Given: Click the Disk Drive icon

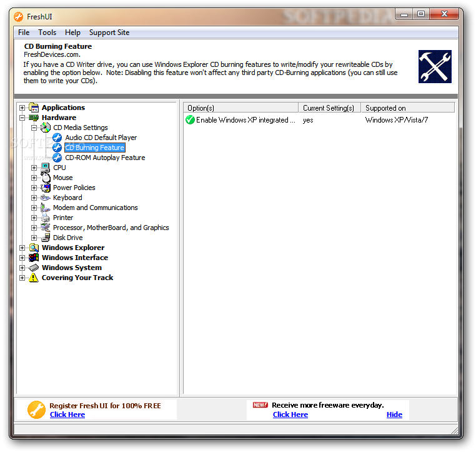Looking at the screenshot, I should pos(46,238).
